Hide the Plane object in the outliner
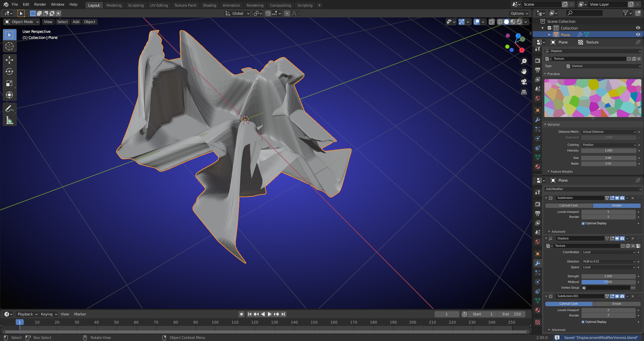The image size is (644, 341). click(638, 34)
